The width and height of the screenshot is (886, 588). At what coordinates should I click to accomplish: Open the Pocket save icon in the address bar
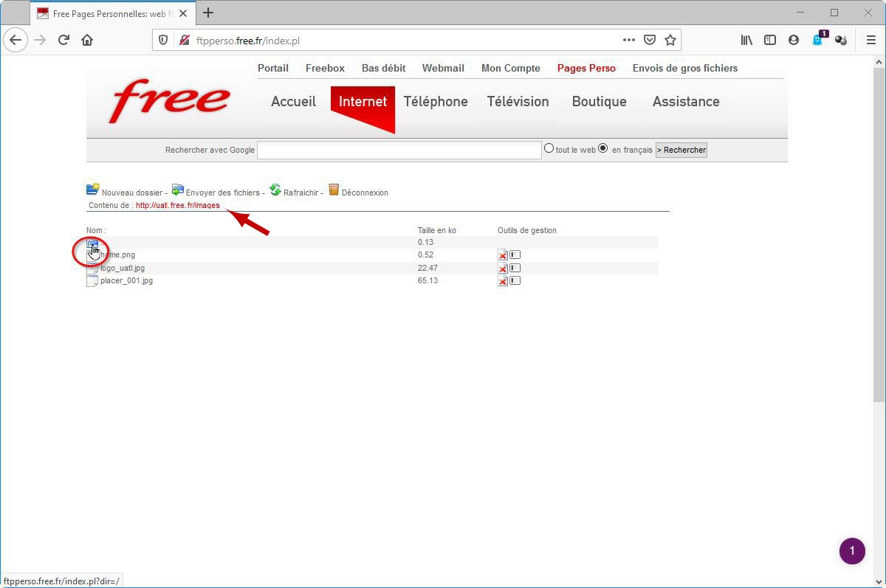[x=650, y=41]
